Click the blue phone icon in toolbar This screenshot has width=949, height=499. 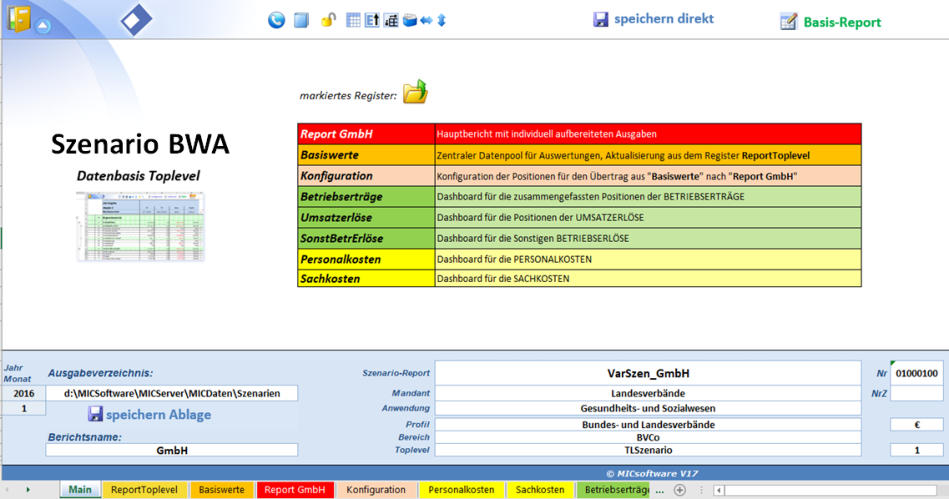277,20
